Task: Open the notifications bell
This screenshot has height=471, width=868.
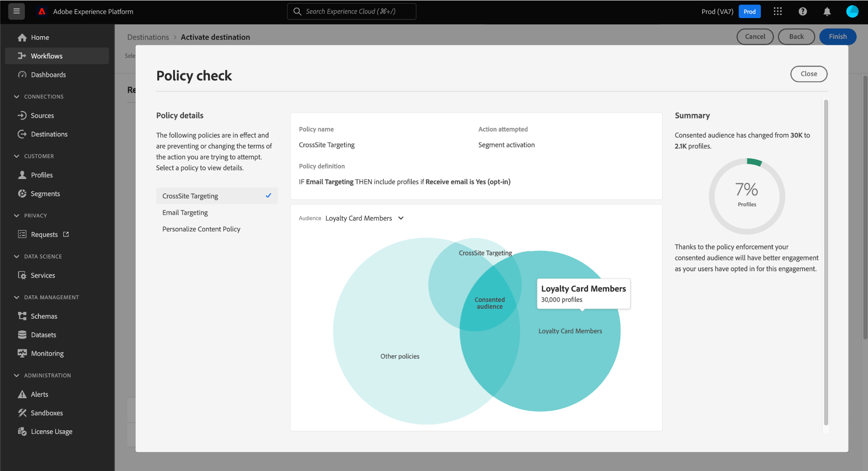Action: click(827, 11)
